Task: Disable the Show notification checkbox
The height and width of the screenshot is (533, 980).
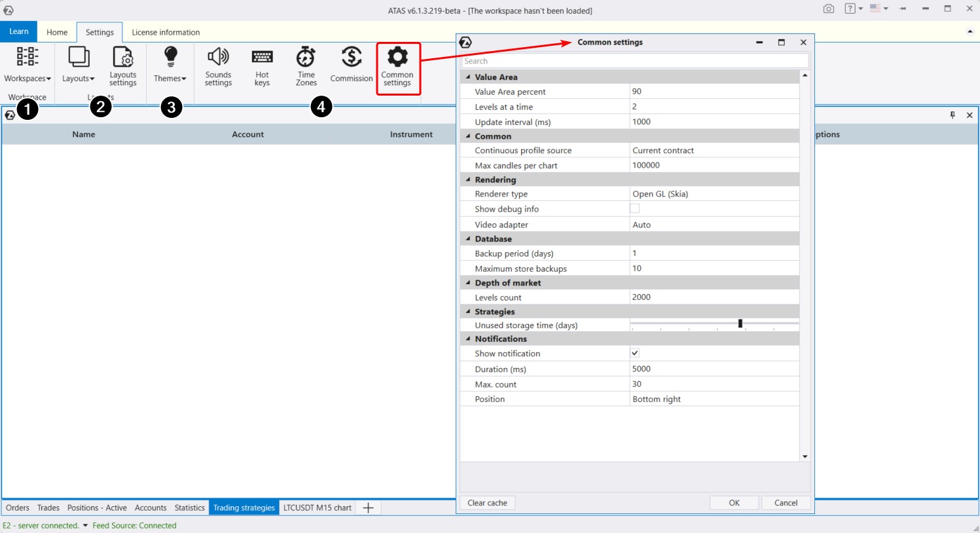Action: pyautogui.click(x=634, y=353)
